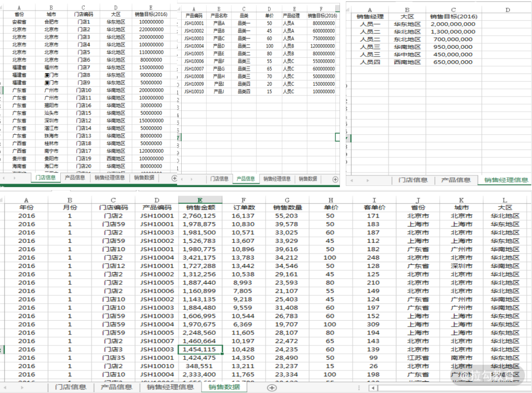Switch to 销售数据 tab in top-left window
Image resolution: width=532 pixels, height=393 pixels.
pyautogui.click(x=144, y=178)
